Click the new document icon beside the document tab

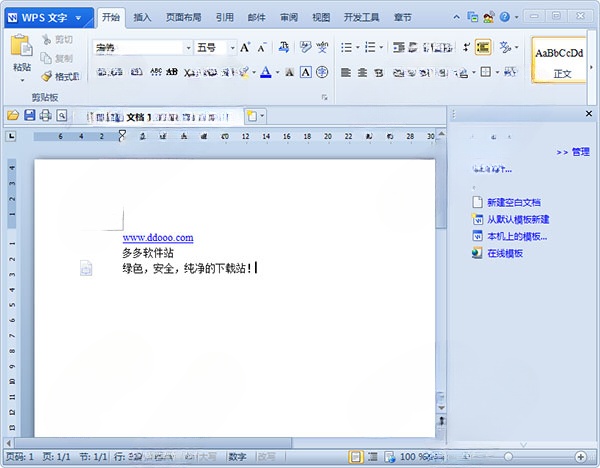(252, 116)
